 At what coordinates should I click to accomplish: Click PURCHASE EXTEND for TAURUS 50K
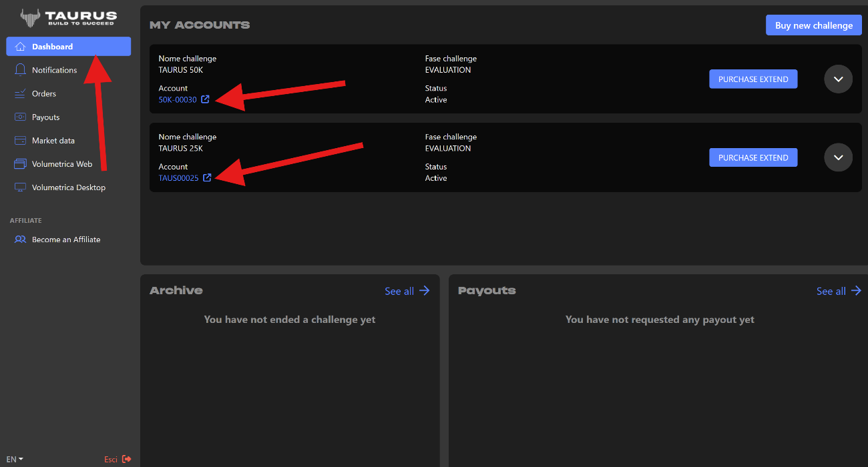tap(753, 79)
